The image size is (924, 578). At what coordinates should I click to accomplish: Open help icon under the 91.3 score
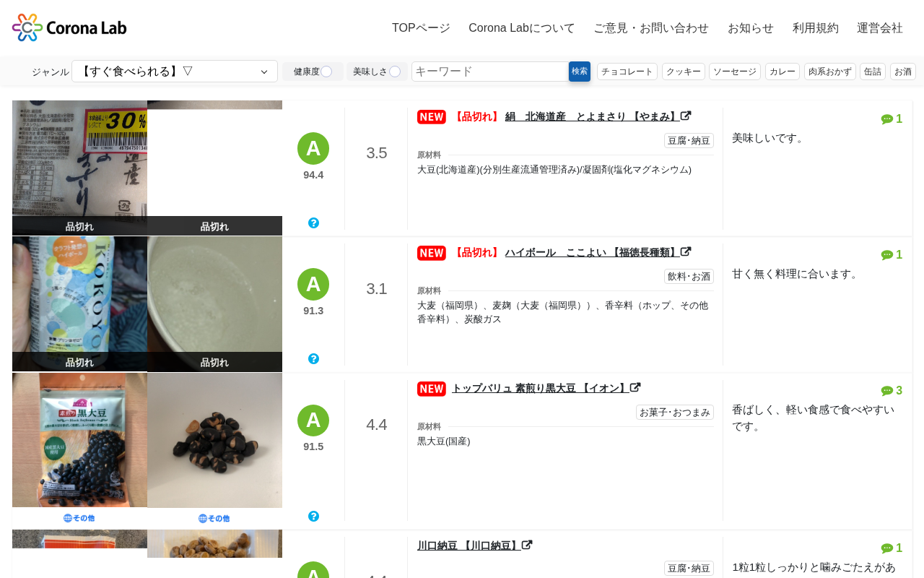point(313,358)
